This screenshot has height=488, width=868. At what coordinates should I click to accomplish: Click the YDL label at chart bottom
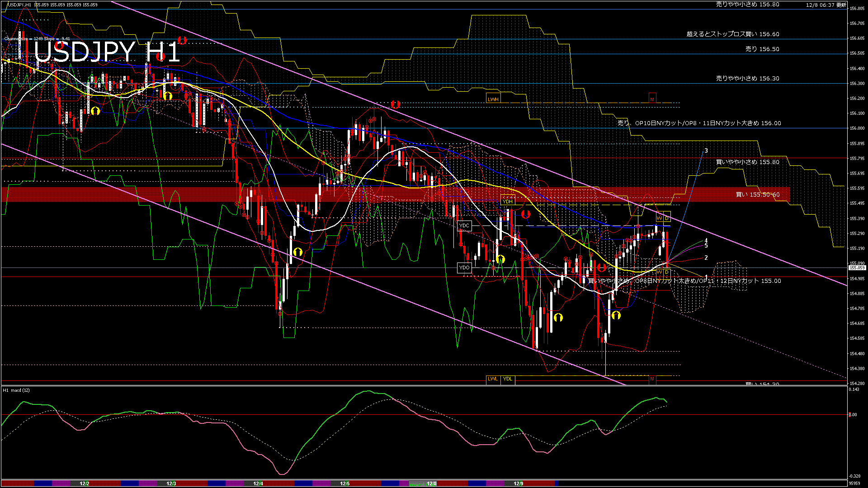point(508,379)
